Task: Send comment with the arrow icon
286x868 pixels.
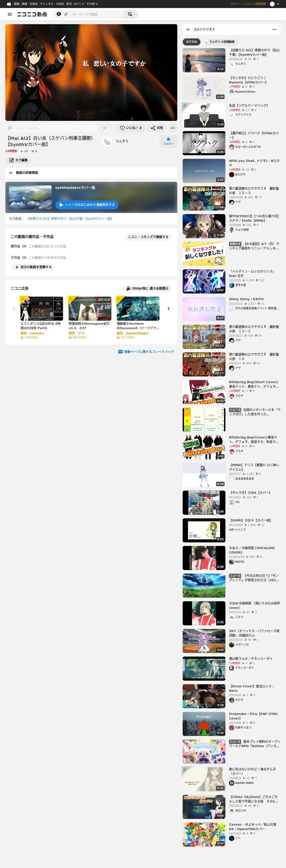Action: [105, 128]
